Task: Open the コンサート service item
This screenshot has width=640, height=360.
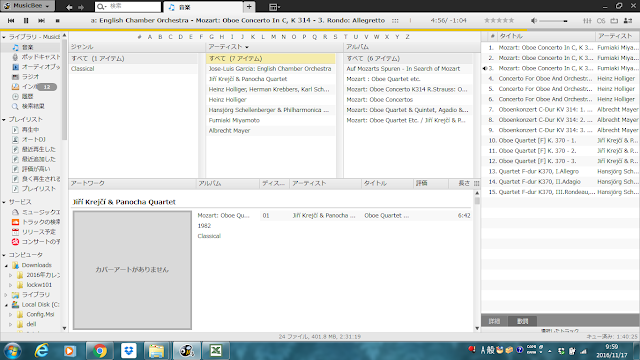Action: [x=41, y=241]
